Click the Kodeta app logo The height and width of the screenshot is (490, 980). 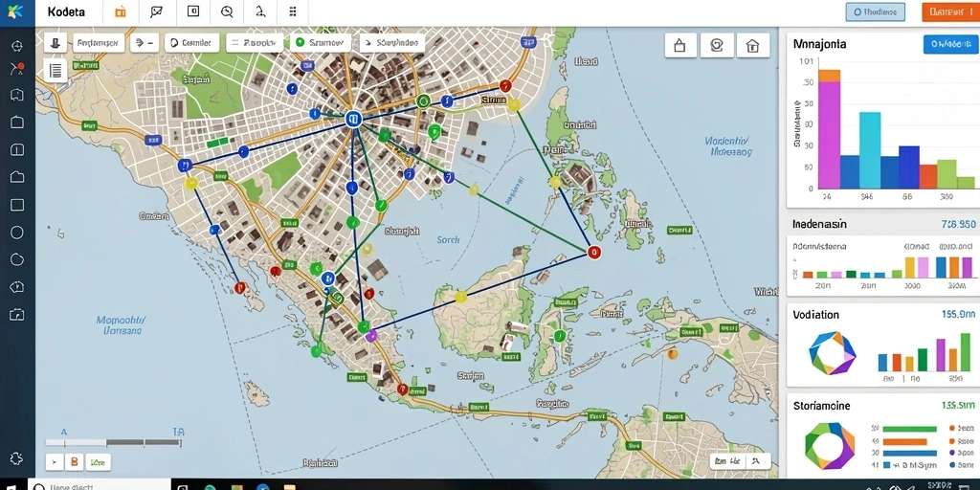[x=17, y=12]
